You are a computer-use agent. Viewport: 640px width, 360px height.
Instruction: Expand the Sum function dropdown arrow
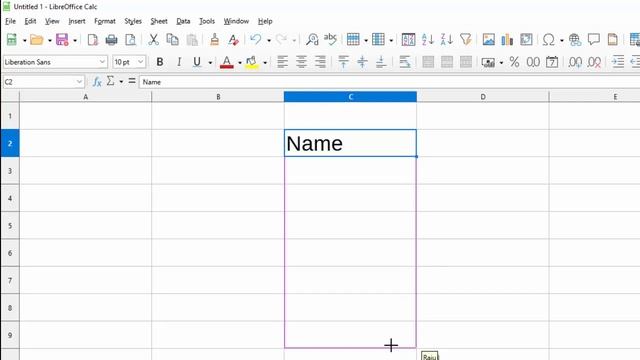point(121,82)
